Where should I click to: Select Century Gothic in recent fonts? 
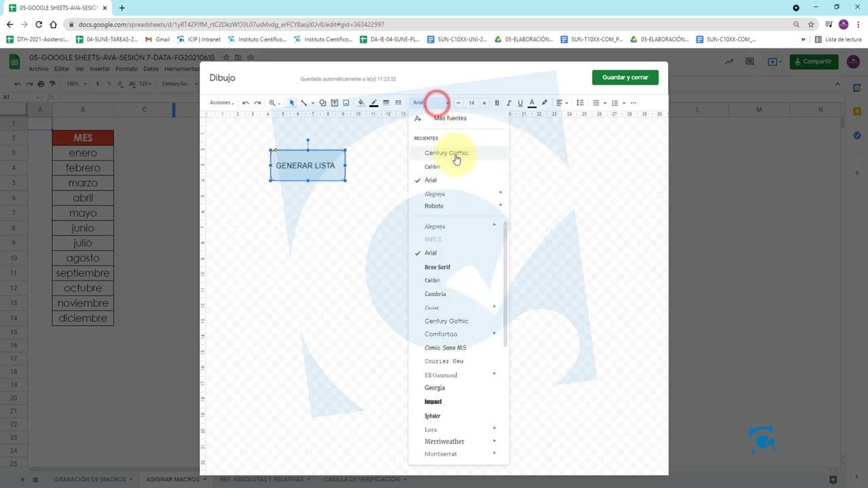click(446, 152)
